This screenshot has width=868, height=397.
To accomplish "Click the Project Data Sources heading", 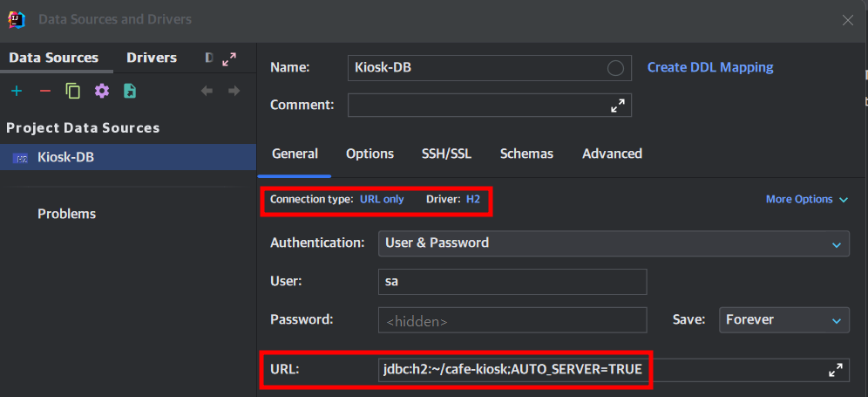I will (83, 128).
